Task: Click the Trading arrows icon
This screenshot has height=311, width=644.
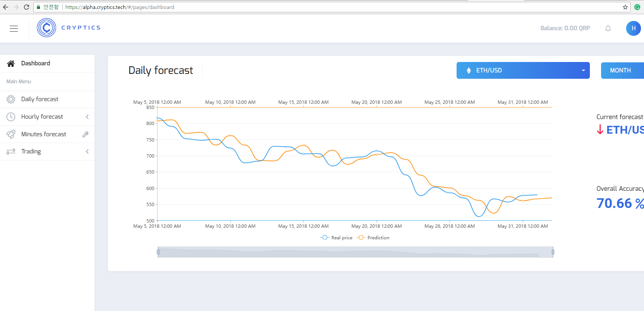Action: click(x=11, y=152)
